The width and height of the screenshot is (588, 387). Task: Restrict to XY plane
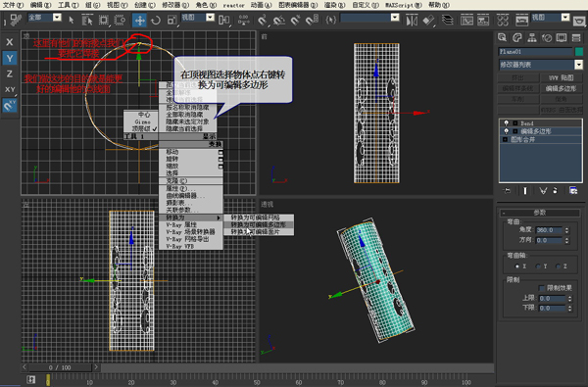tap(10, 89)
